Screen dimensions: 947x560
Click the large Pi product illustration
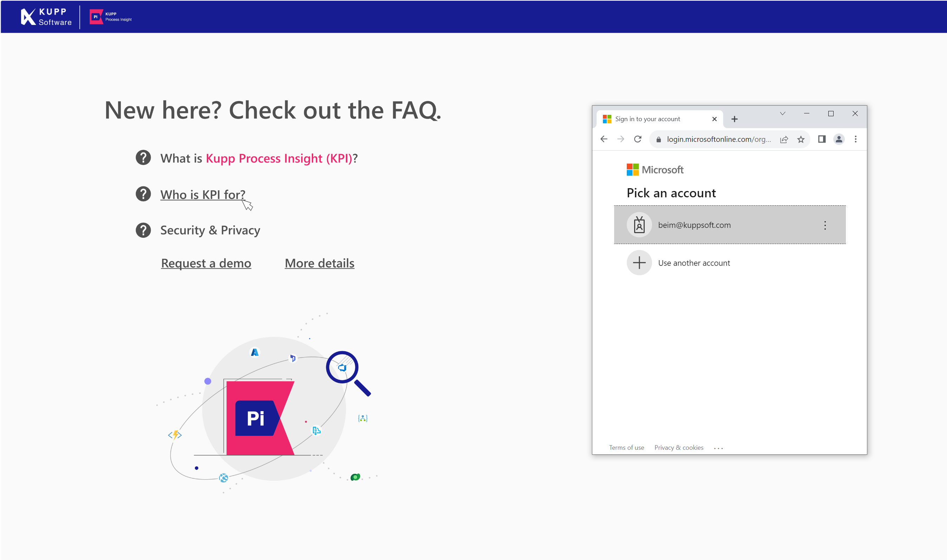point(259,418)
